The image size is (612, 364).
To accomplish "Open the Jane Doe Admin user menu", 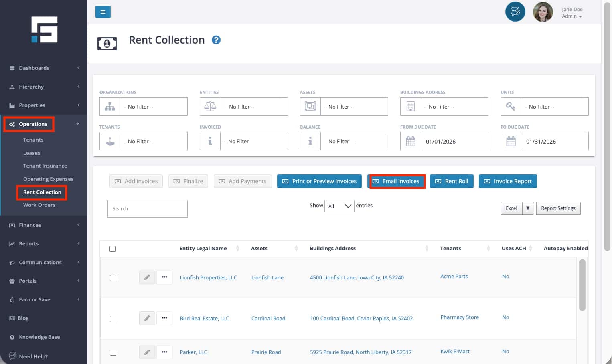I will (571, 13).
